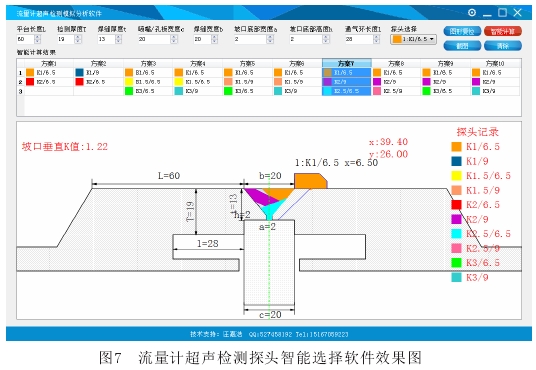Click the 平台长度L stepper arrows
This screenshot has height=370, width=536.
click(x=38, y=39)
